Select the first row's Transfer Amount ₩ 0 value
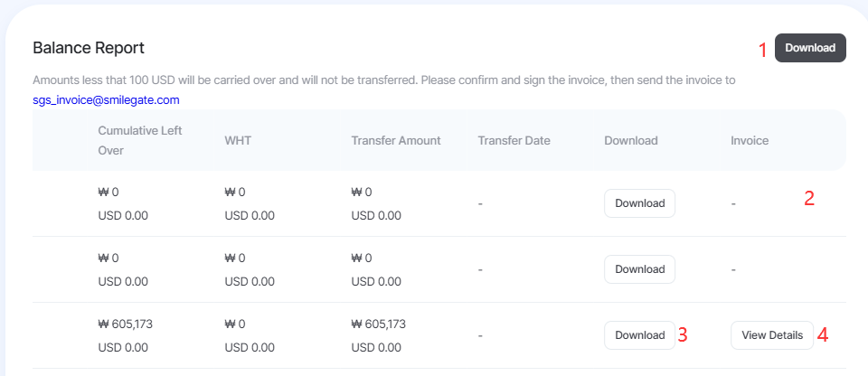The width and height of the screenshot is (868, 376). coord(362,193)
